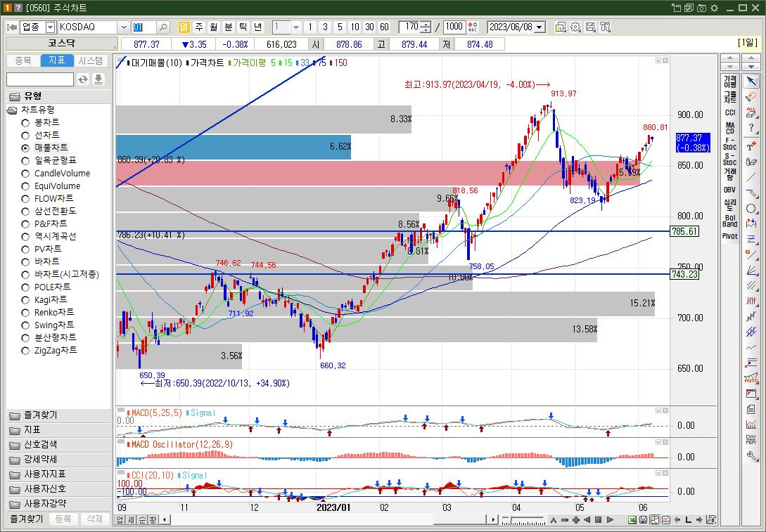Select the G-line Gann tool

(751, 254)
